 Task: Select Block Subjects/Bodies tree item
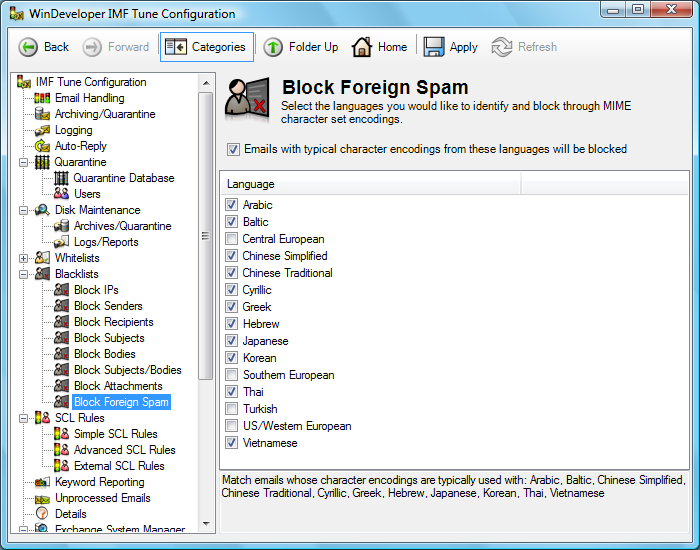128,370
